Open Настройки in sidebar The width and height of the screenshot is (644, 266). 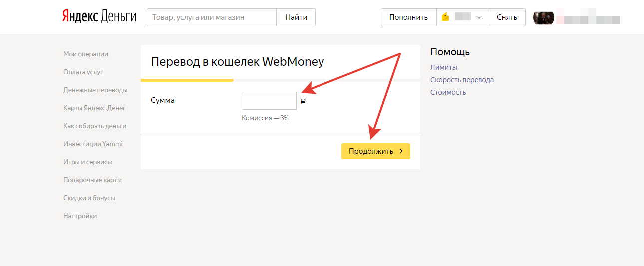click(x=80, y=216)
